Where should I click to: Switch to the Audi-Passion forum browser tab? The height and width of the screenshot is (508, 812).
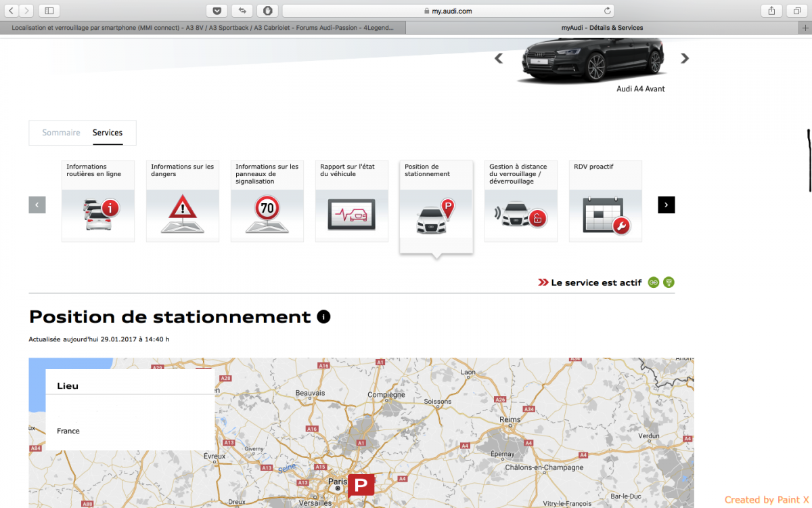[x=203, y=28]
